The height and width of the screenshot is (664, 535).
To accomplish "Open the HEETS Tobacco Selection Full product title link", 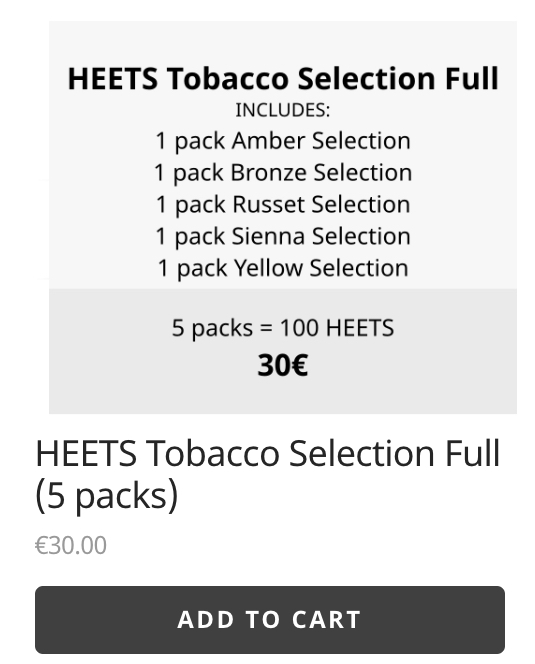I will click(268, 474).
